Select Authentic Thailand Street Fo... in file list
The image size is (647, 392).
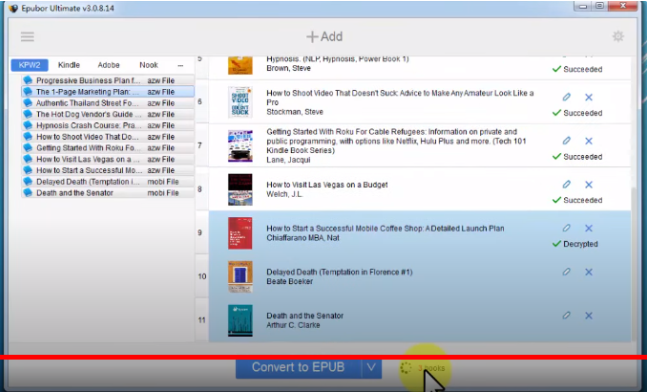tap(108, 103)
